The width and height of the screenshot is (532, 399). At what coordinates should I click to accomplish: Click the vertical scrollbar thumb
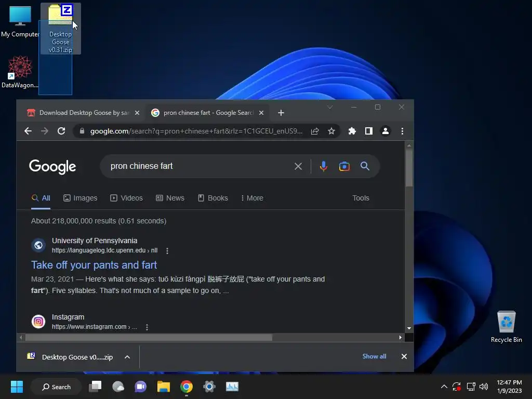[x=409, y=168]
